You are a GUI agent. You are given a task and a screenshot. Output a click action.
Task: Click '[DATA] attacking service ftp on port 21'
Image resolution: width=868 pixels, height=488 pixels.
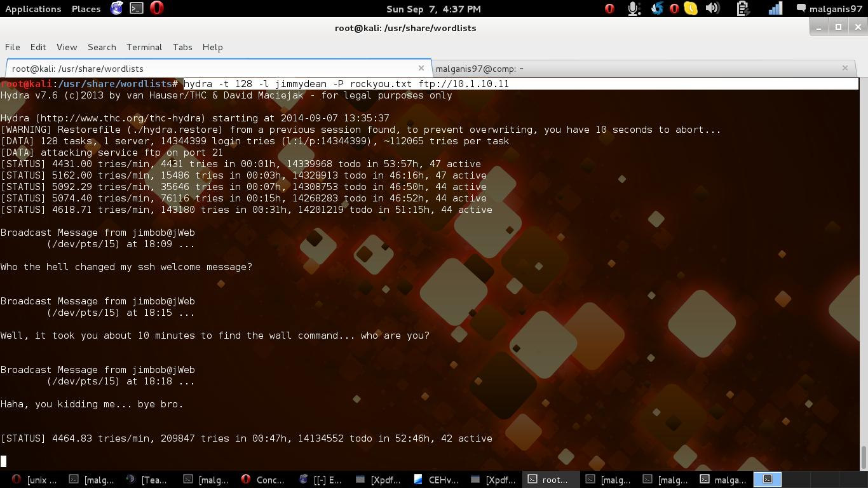(x=112, y=152)
